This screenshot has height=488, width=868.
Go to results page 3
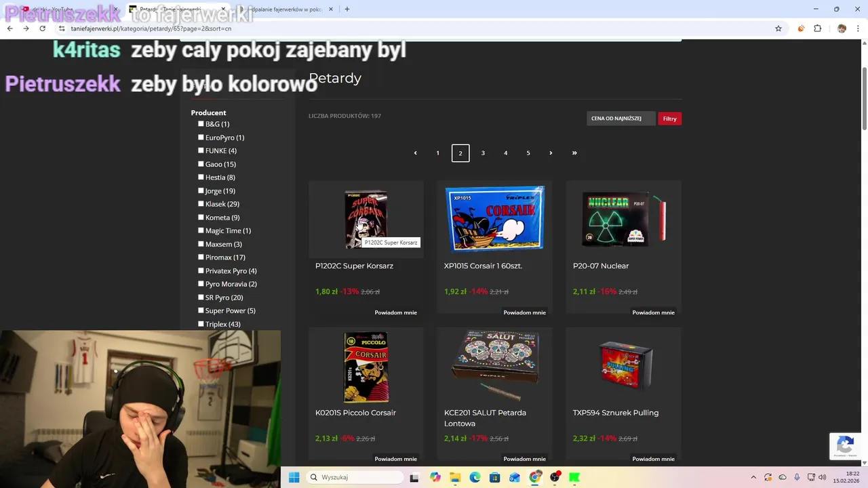coord(483,153)
